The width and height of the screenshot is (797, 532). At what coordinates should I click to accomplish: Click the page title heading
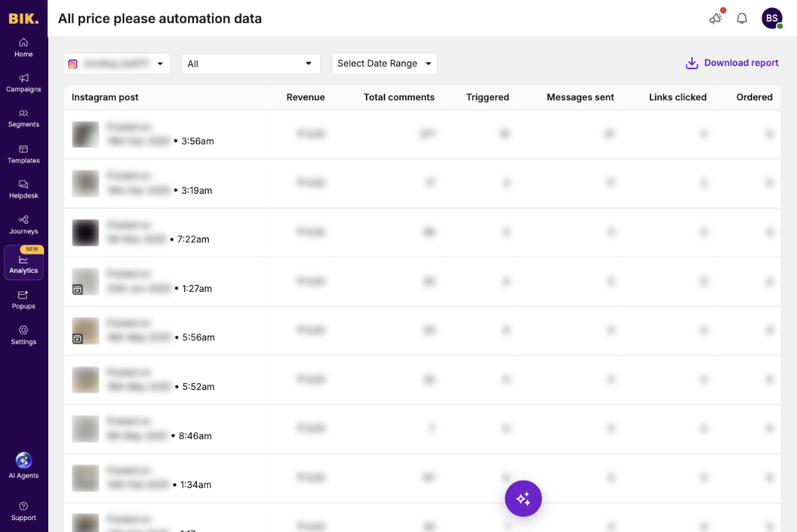coord(160,19)
